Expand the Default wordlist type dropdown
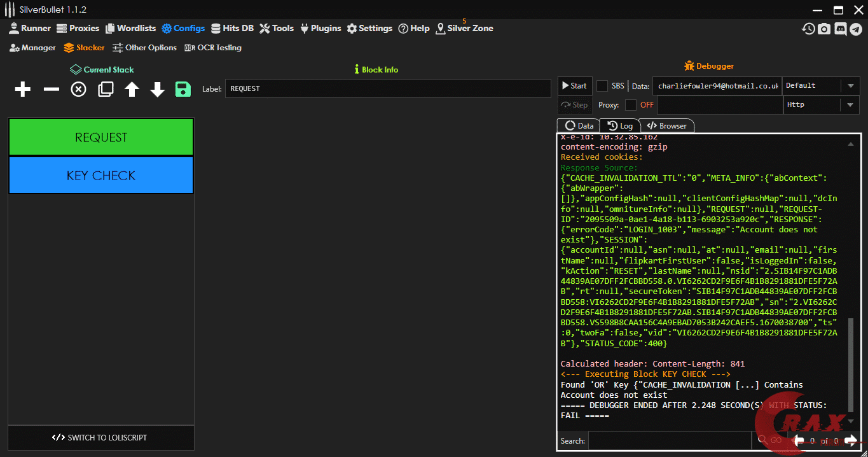The image size is (868, 457). tap(850, 86)
